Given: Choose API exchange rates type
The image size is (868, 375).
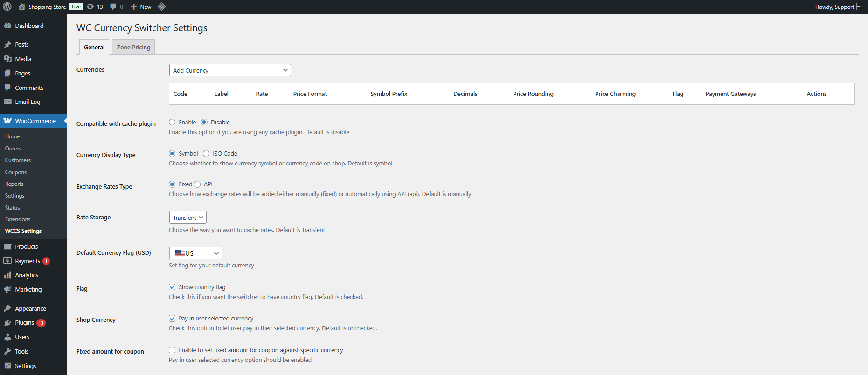Looking at the screenshot, I should coord(197,184).
